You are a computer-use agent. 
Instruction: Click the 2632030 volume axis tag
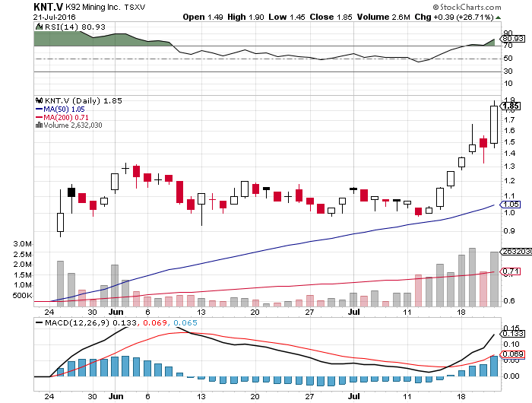coord(516,252)
